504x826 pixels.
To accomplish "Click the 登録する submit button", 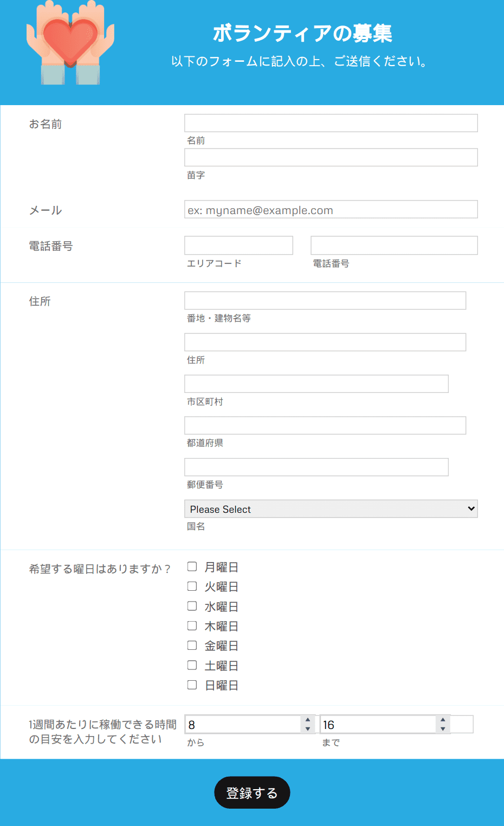I will point(252,792).
